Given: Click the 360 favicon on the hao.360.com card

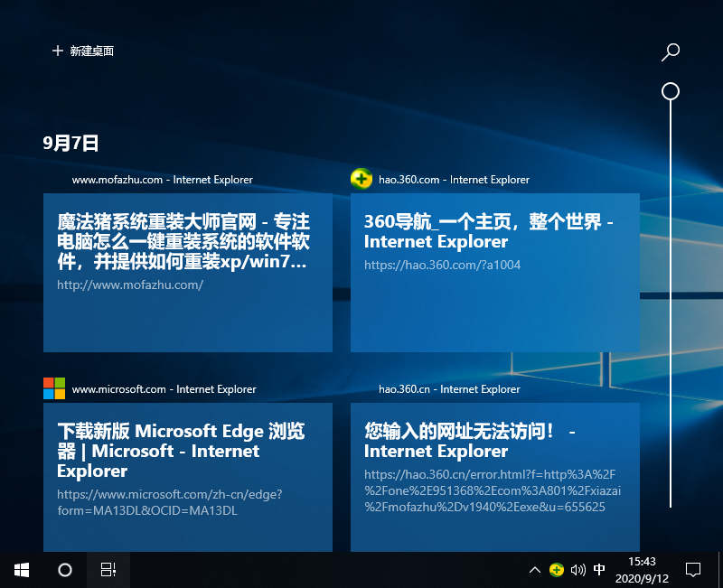Looking at the screenshot, I should (361, 179).
